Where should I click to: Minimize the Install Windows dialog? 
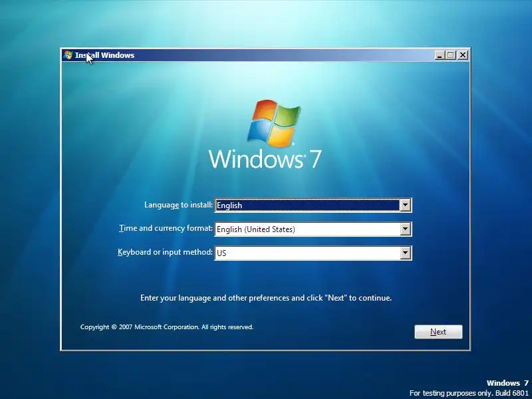[440, 55]
